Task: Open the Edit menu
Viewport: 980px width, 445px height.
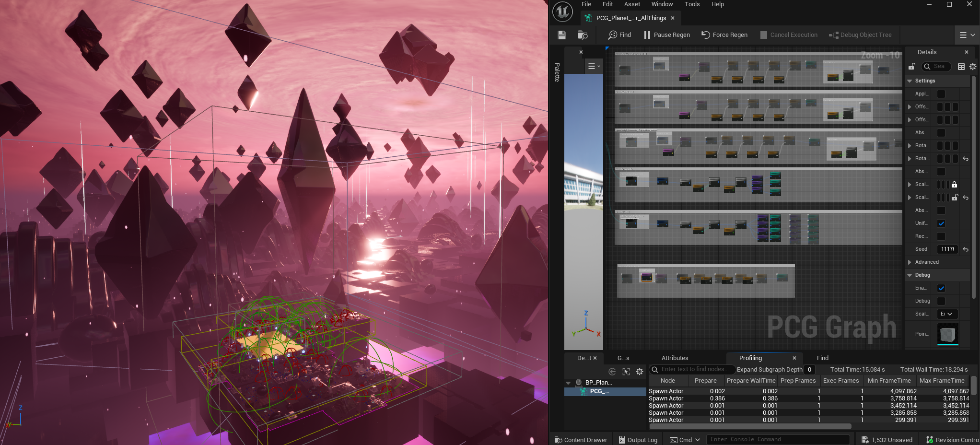Action: tap(607, 4)
